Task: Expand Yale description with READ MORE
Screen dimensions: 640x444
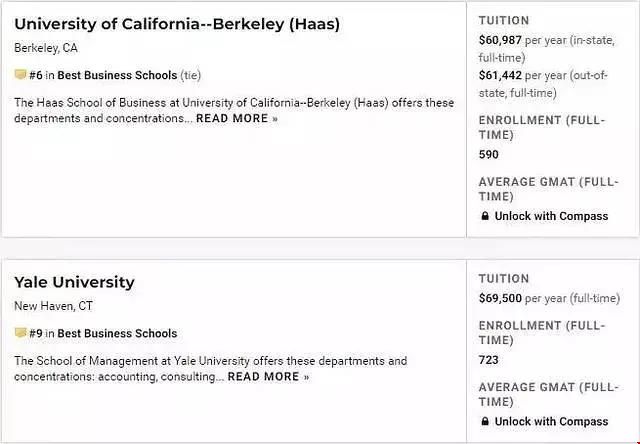Action: [x=268, y=377]
